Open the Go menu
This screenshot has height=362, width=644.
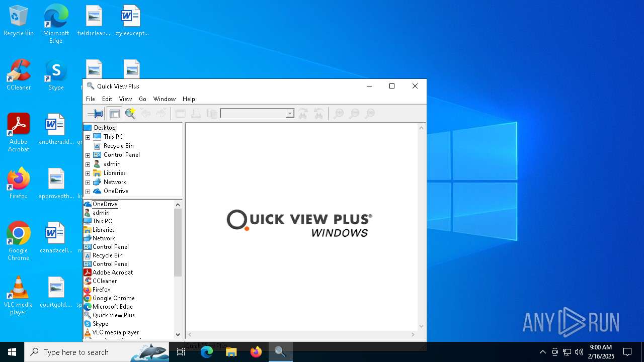(142, 99)
